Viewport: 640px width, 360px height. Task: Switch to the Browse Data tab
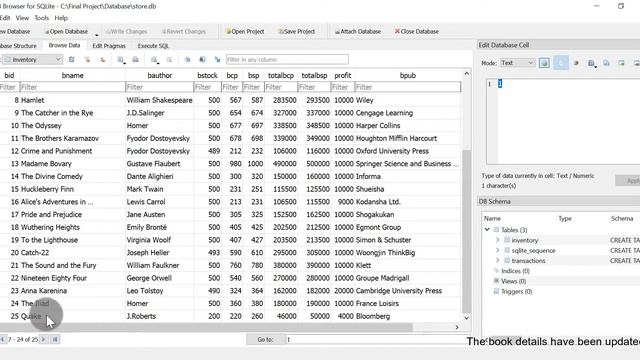pyautogui.click(x=64, y=45)
